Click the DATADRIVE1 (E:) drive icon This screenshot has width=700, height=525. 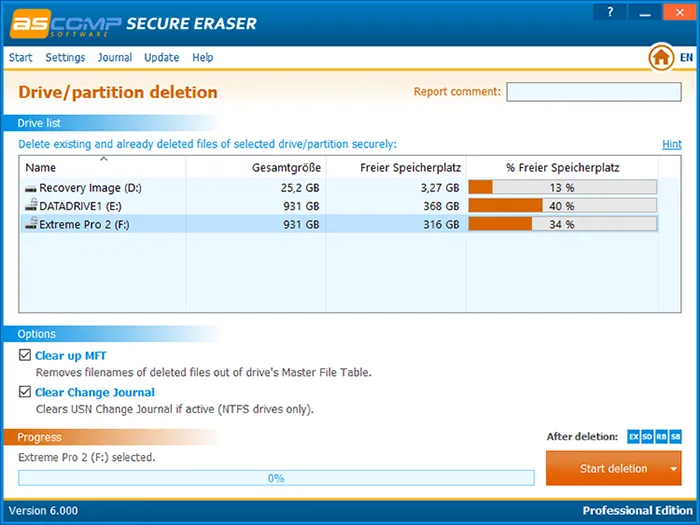(30, 206)
